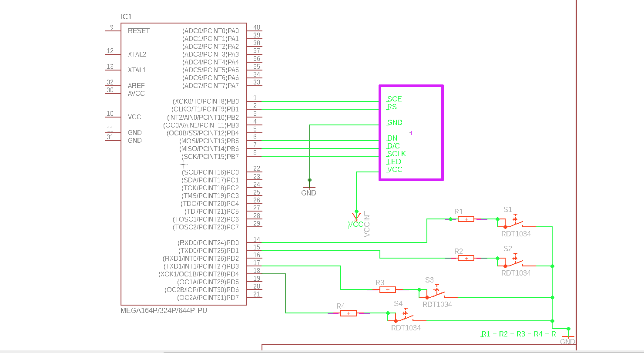Select resistor R4 symbol
Viewport: 644px width, 353px height.
click(349, 313)
